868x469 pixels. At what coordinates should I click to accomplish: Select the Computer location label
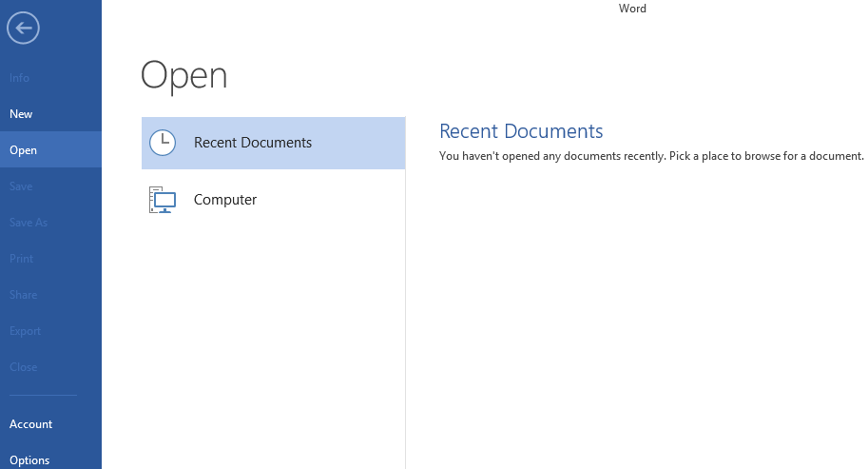[224, 200]
